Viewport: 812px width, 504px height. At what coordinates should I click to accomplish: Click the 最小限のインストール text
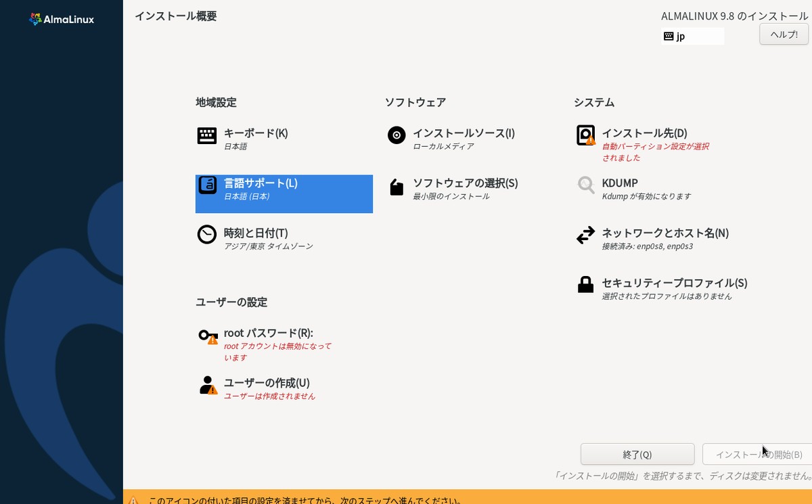click(451, 196)
